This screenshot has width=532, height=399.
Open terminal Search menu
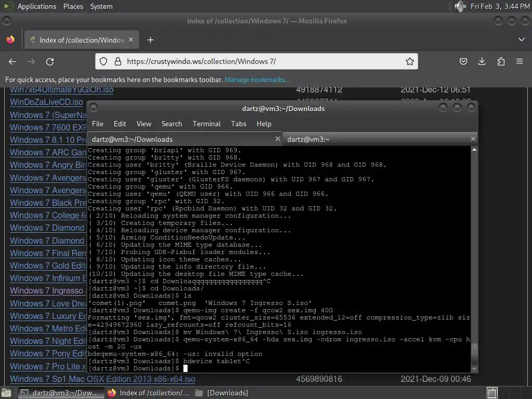[x=171, y=124]
